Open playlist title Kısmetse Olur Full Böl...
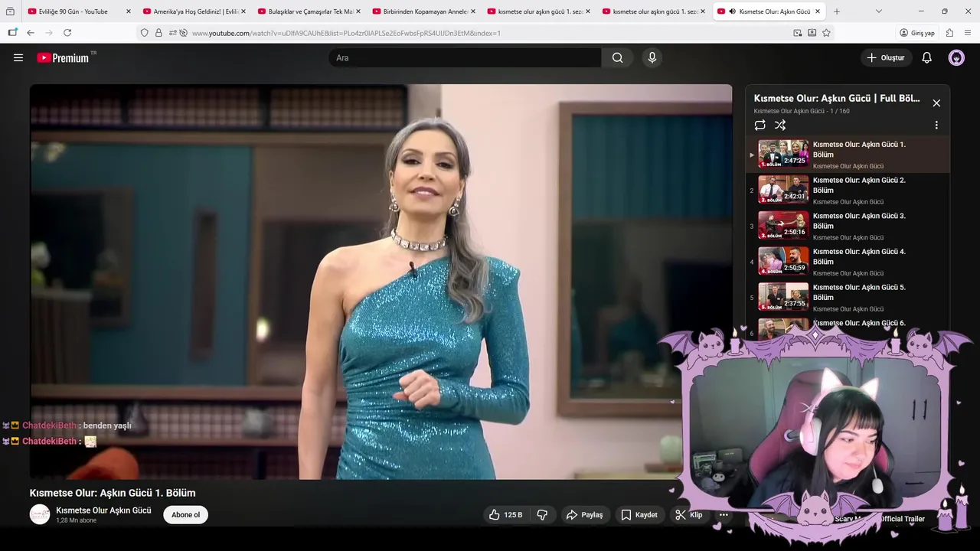Viewport: 980px width, 551px height. pos(837,99)
